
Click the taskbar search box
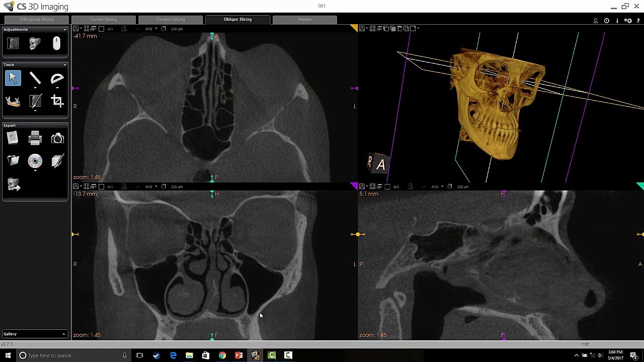[x=73, y=355]
